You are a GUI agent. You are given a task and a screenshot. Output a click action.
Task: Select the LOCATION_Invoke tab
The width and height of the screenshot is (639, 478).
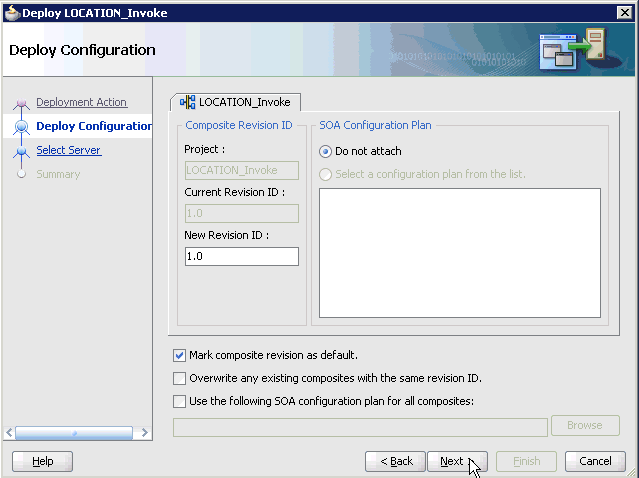pos(236,102)
